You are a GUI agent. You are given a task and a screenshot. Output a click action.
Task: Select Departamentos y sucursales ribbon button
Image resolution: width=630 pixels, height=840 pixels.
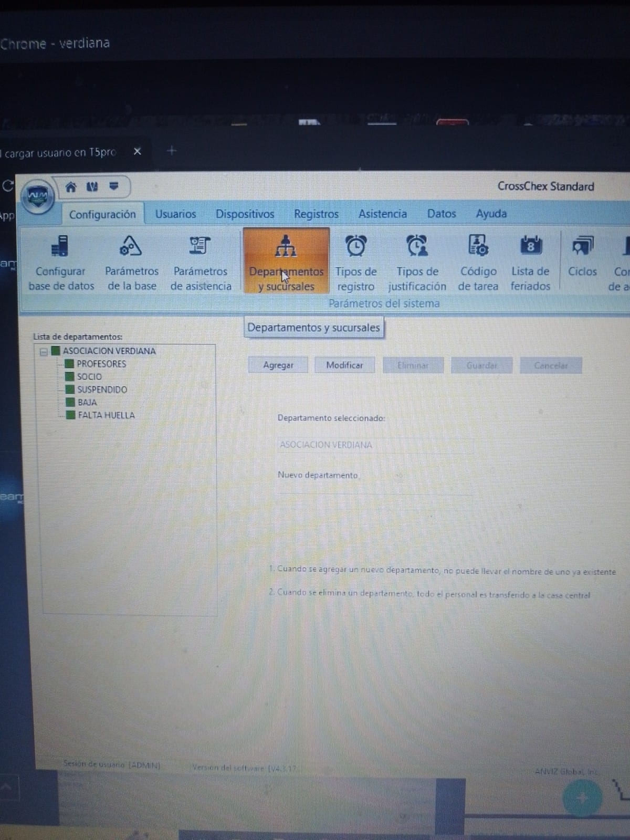[x=286, y=261]
